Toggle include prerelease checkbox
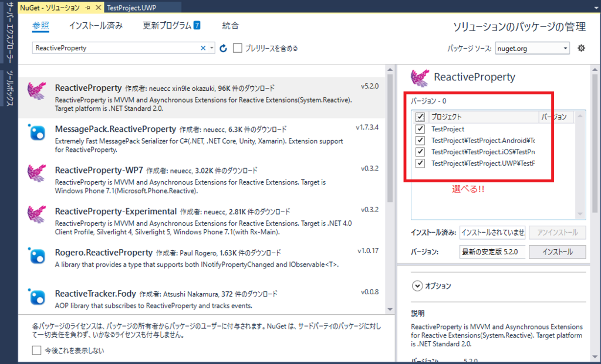601x364 pixels. [x=238, y=48]
